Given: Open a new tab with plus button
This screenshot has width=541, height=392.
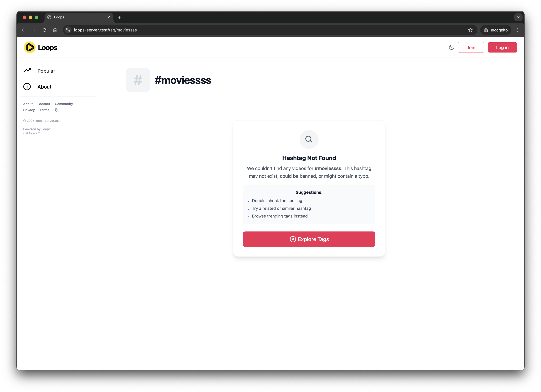Looking at the screenshot, I should point(119,17).
